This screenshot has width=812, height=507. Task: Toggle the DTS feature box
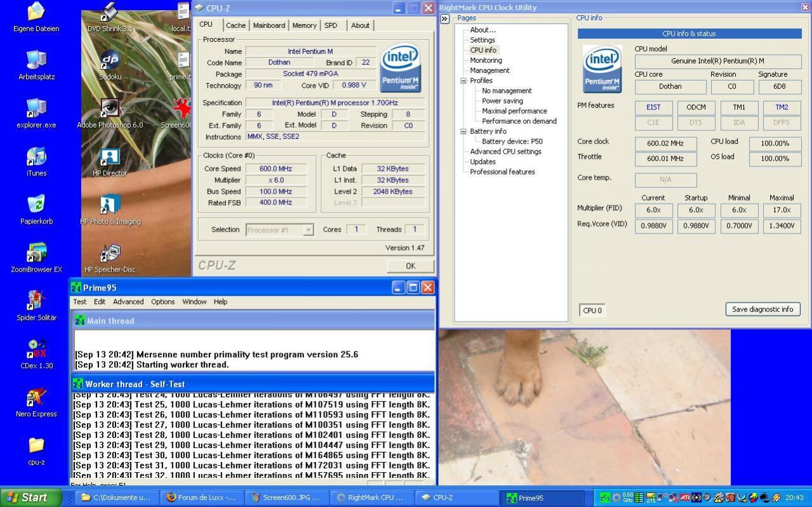tap(696, 122)
